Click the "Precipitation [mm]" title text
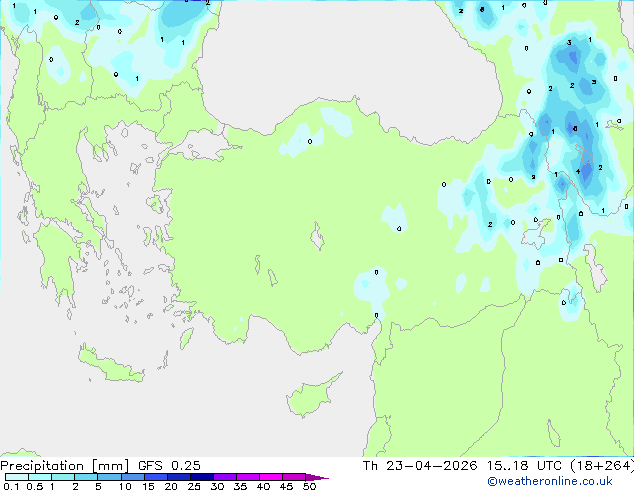Viewport: 634px width, 490px height. pos(65,466)
